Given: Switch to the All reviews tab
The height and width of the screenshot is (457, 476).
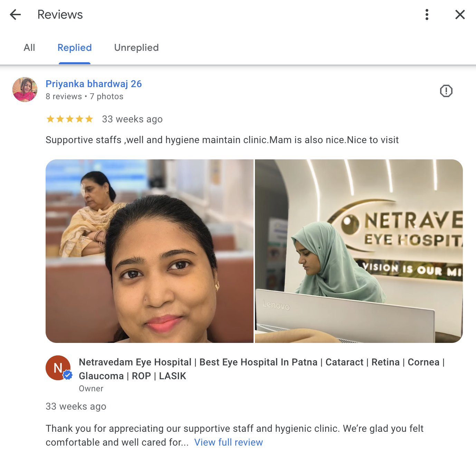Looking at the screenshot, I should pos(29,48).
